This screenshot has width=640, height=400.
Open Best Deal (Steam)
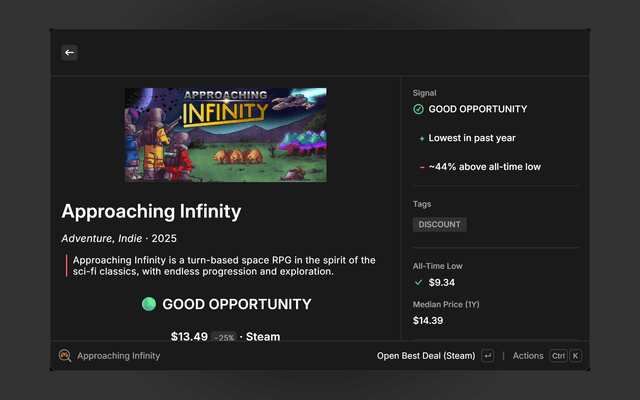[x=426, y=356]
